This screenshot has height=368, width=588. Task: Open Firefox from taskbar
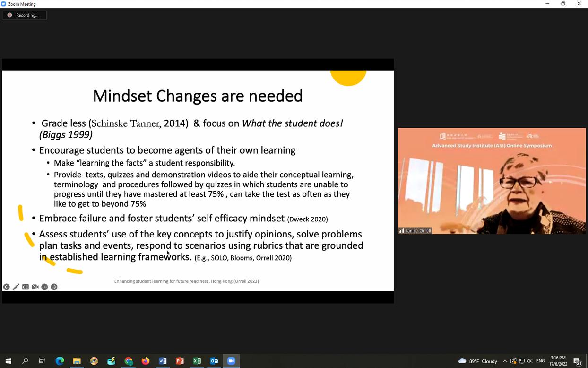click(x=146, y=361)
